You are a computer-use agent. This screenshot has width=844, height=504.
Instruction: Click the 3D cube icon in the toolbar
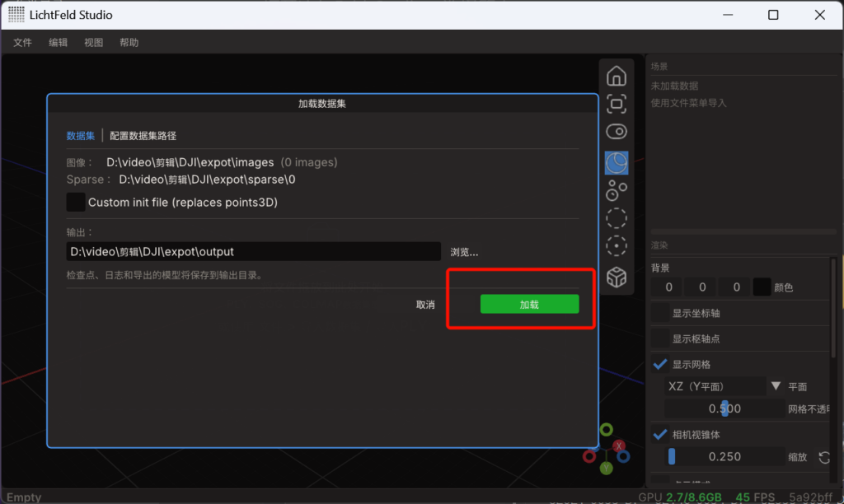tap(616, 278)
